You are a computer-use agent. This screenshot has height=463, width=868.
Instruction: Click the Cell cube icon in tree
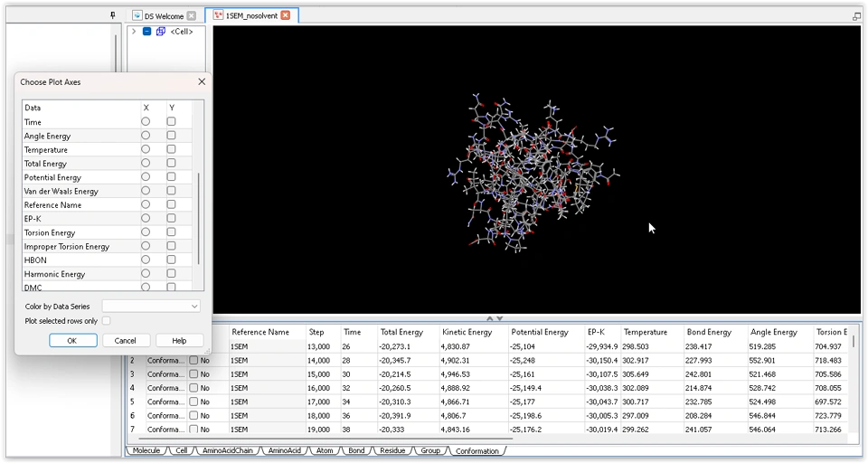click(161, 32)
